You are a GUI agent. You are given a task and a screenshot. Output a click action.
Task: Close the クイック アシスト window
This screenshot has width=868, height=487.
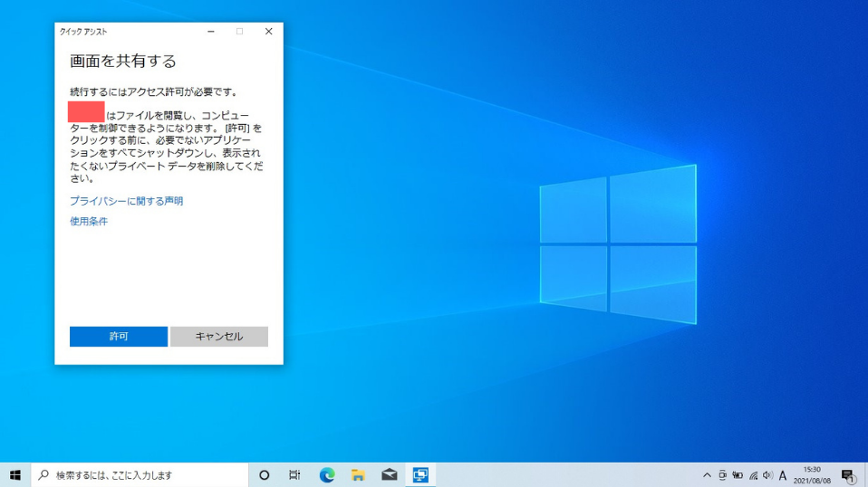click(268, 32)
